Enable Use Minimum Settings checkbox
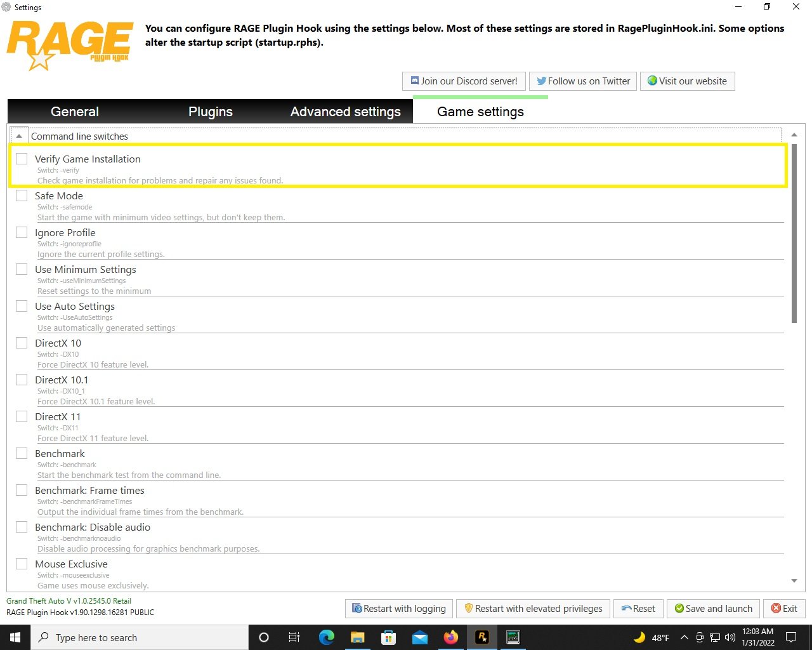The width and height of the screenshot is (812, 650). pos(22,269)
